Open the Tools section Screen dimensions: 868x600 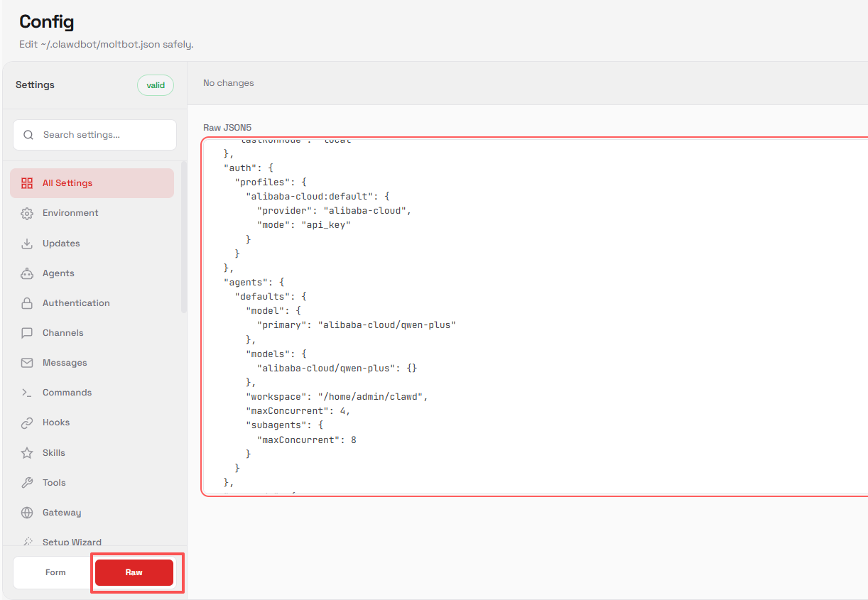pyautogui.click(x=92, y=483)
